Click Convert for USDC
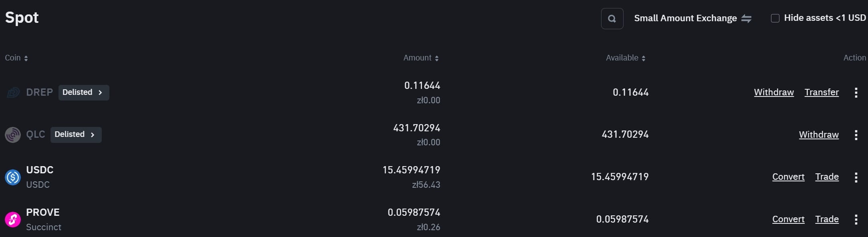The height and width of the screenshot is (237, 868). tap(788, 177)
